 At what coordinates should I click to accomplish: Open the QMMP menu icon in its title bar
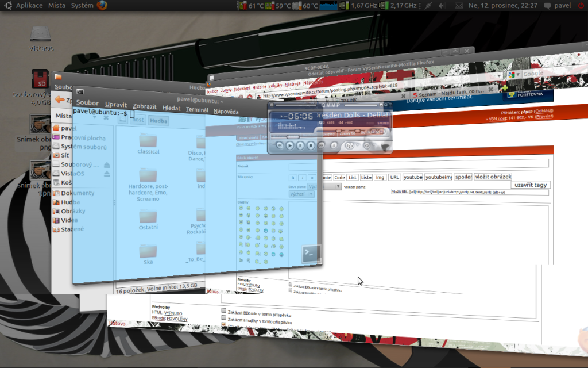(272, 105)
